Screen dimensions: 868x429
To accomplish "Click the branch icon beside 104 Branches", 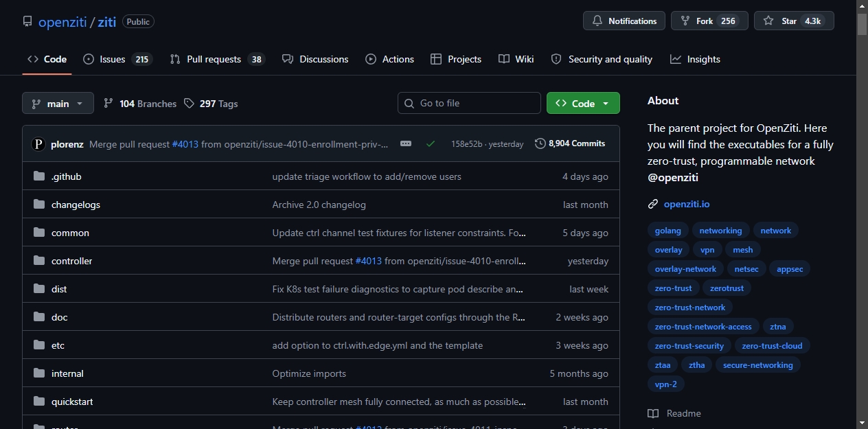I will (108, 104).
